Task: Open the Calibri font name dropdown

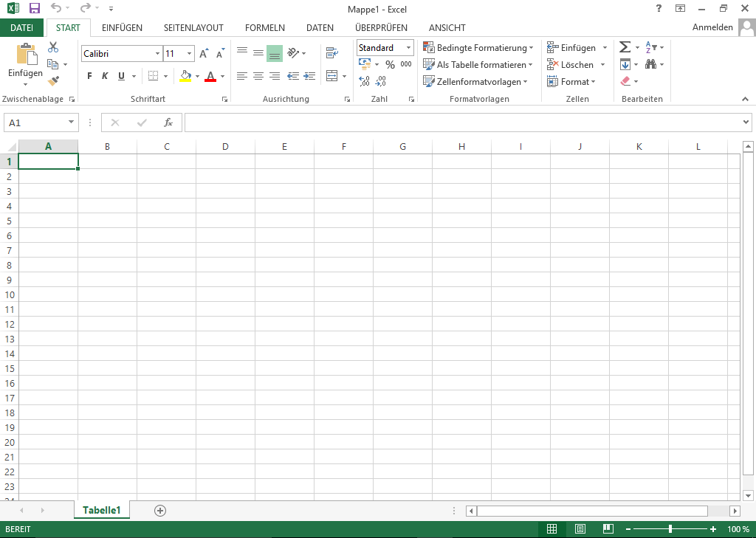Action: click(x=157, y=54)
